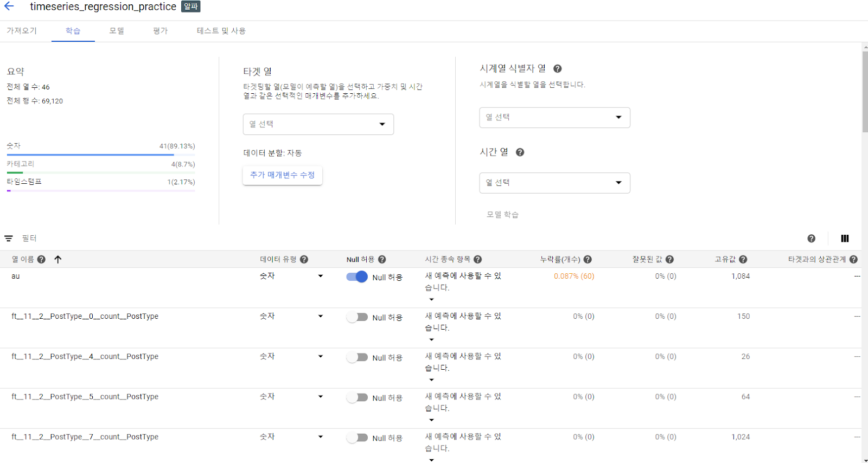Screen dimensions: 868x463
Task: Click the 카테고리 4(8.7%) progress bar
Action: point(101,172)
